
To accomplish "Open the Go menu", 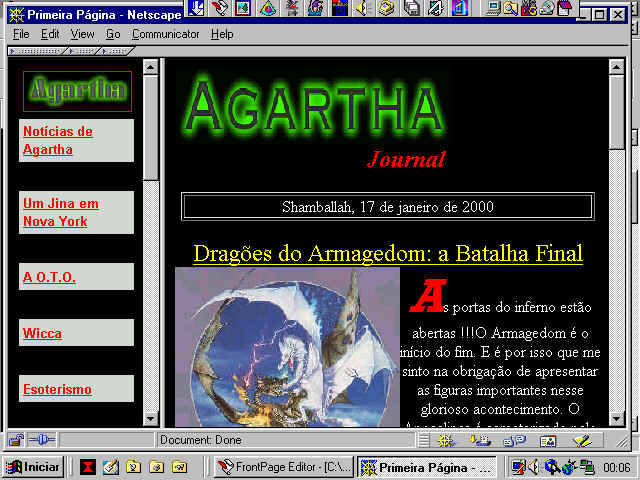I will (113, 34).
